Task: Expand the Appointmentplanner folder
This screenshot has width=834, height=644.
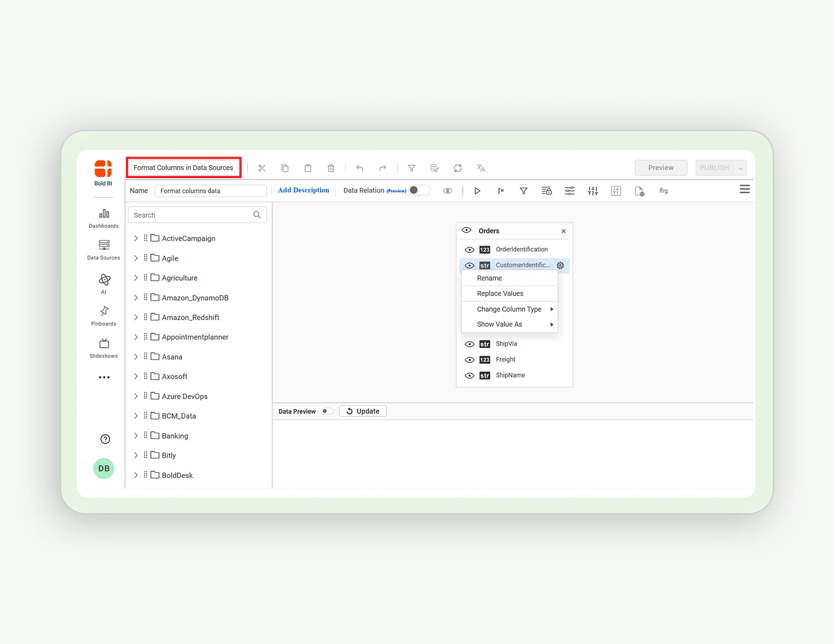Action: click(136, 337)
